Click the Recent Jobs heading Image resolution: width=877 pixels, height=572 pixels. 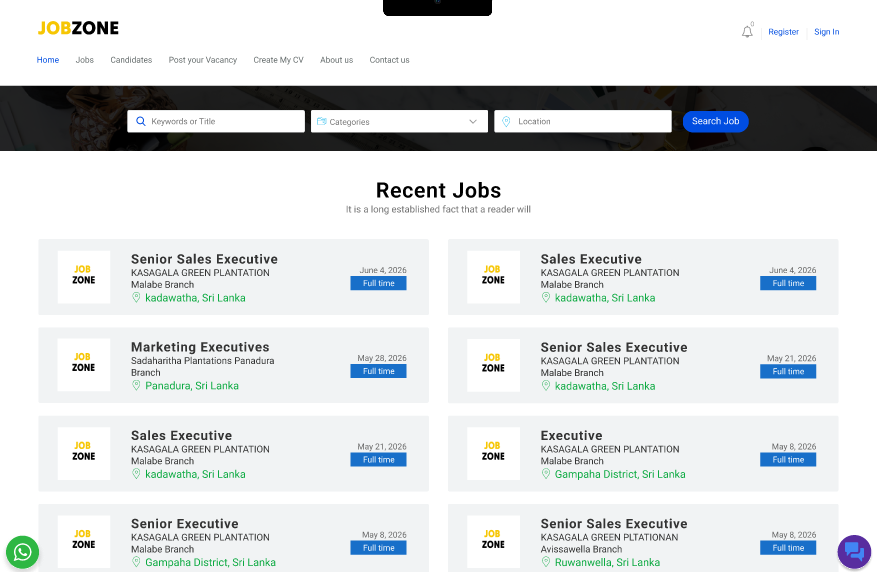click(x=438, y=190)
